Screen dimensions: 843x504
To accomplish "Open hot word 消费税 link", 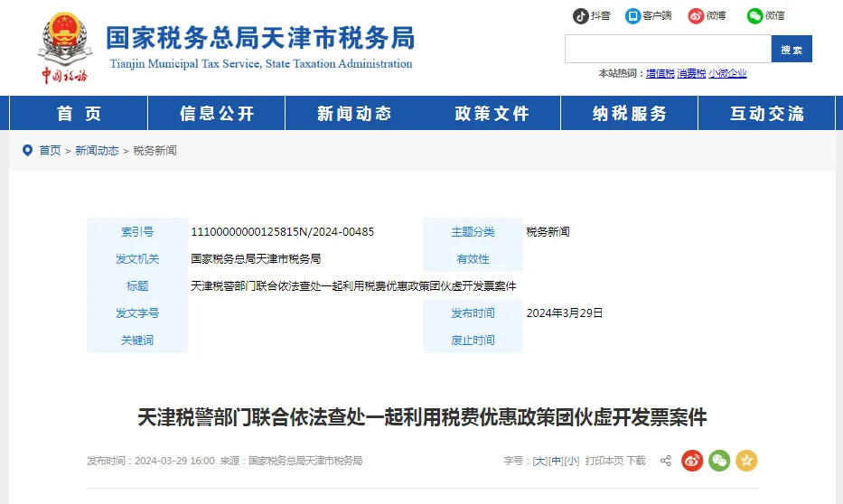I will [691, 73].
